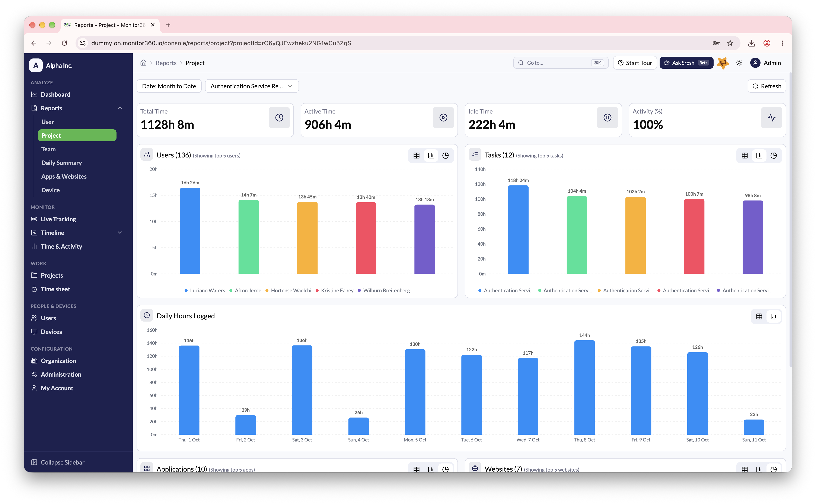Click the Go to... search field
The image size is (816, 504).
(x=561, y=63)
